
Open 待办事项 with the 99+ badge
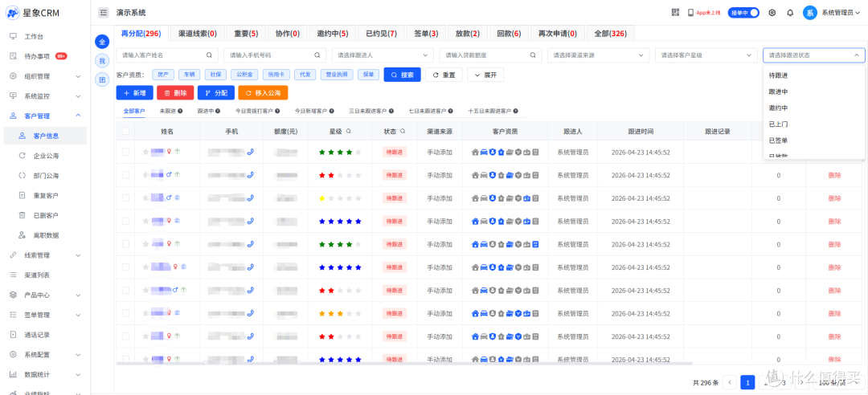(37, 56)
